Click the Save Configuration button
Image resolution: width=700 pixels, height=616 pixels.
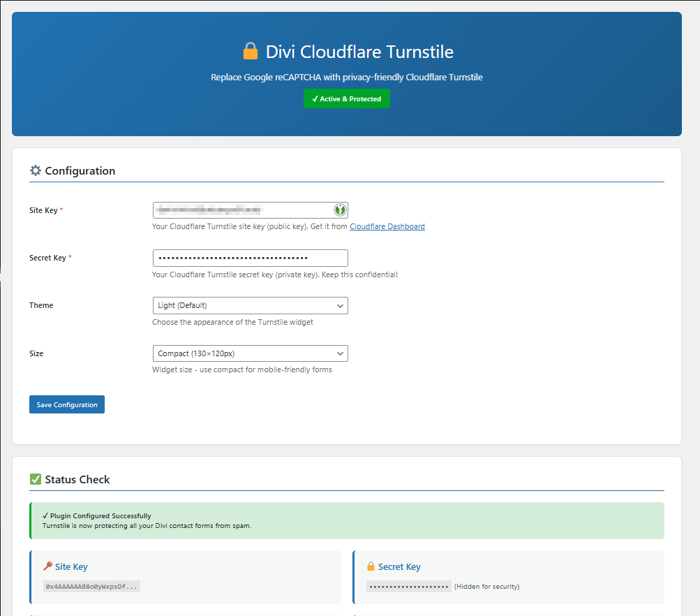coord(66,404)
